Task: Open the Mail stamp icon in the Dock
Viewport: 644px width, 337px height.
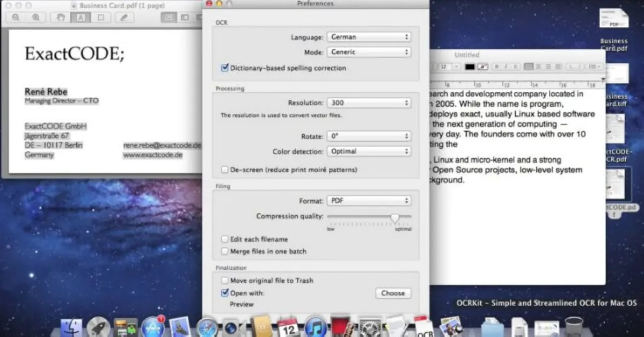Action: pyautogui.click(x=180, y=327)
